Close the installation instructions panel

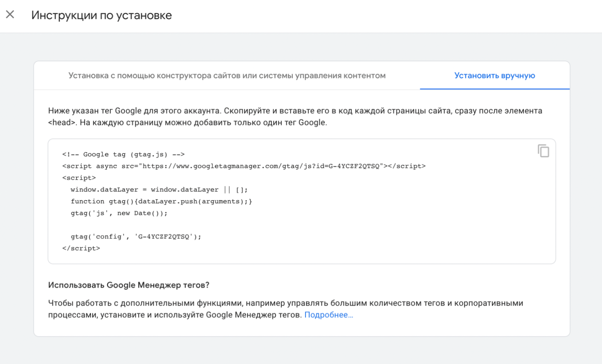point(10,15)
